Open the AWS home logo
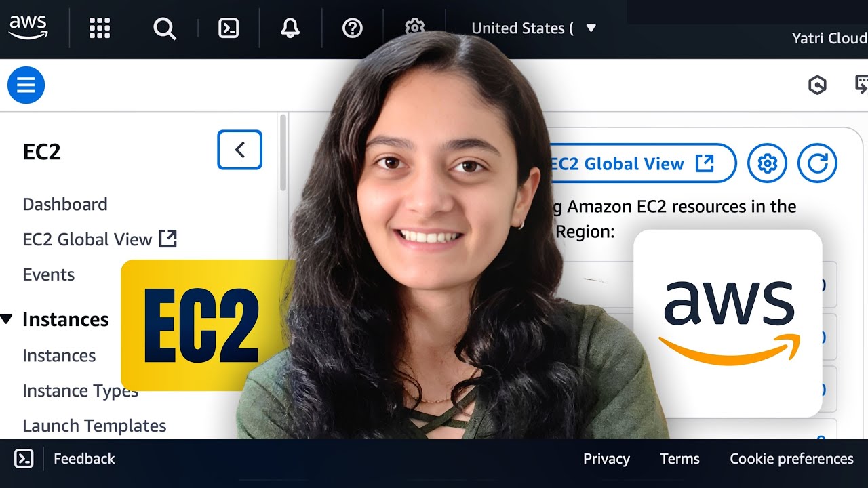Screen dimensions: 868x488 coord(28,28)
